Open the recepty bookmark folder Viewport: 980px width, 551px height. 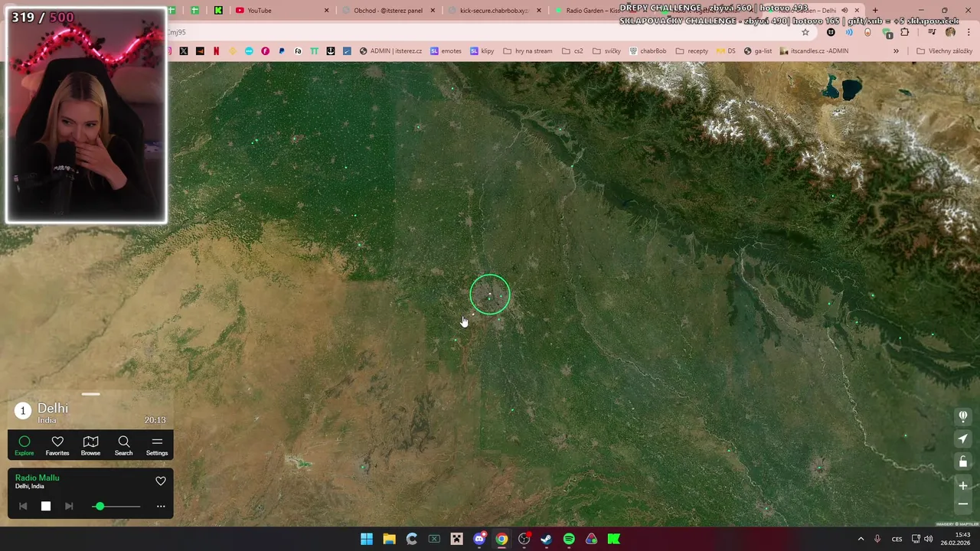point(691,51)
